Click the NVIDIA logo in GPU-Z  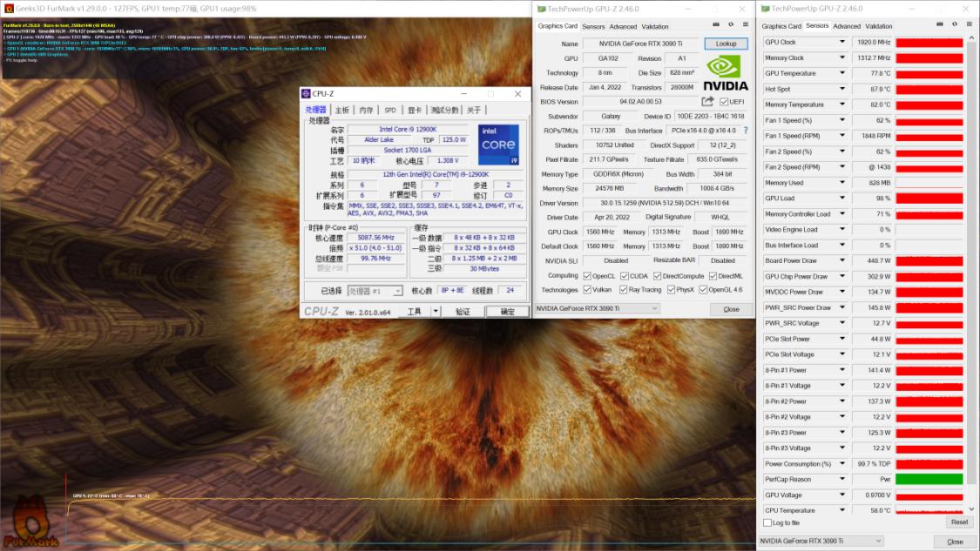coord(726,73)
